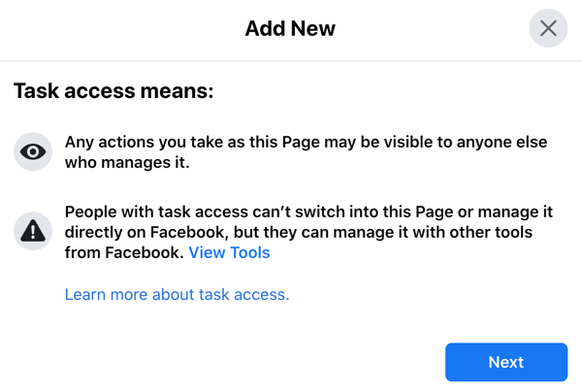Click the 'People with task access' line
582x392 pixels.
click(308, 212)
